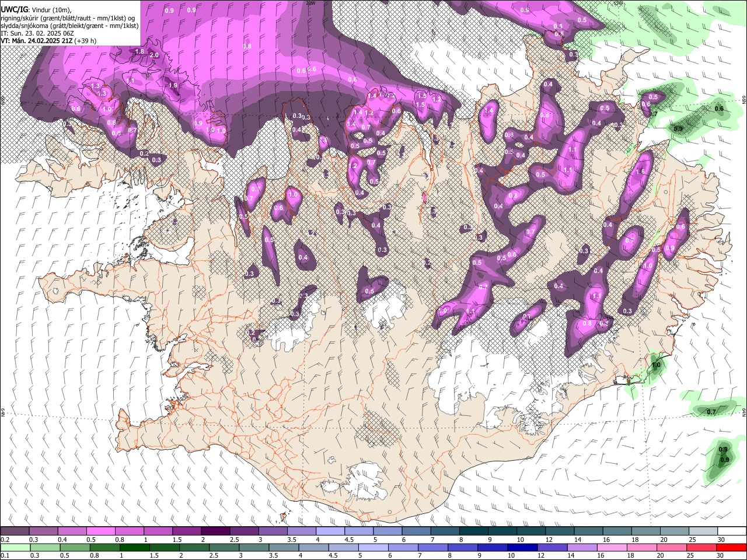Image resolution: width=747 pixels, height=560 pixels.
Task: Click the 'slydda/snjókoma' legend description line
Action: click(69, 26)
